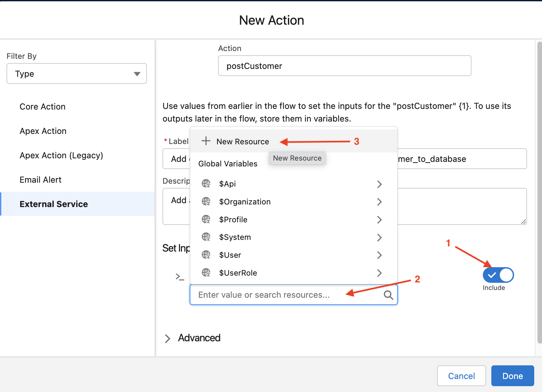Image resolution: width=542 pixels, height=392 pixels.
Task: Click the globe icon beside $Api
Action: point(206,183)
